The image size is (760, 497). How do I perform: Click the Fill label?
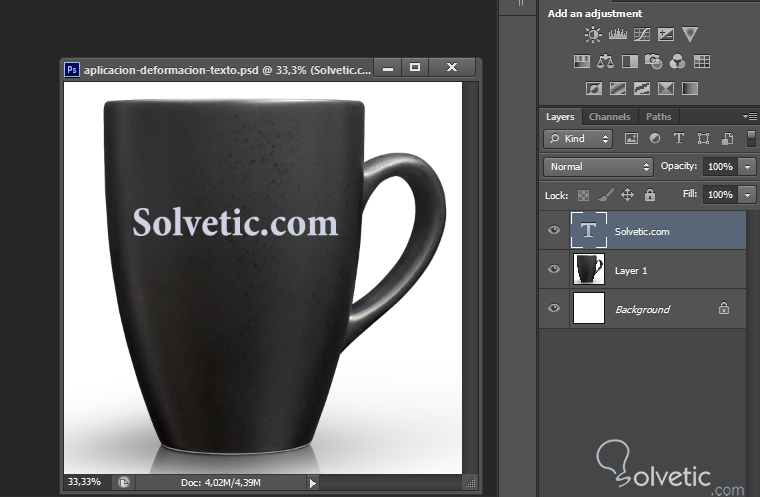[690, 194]
